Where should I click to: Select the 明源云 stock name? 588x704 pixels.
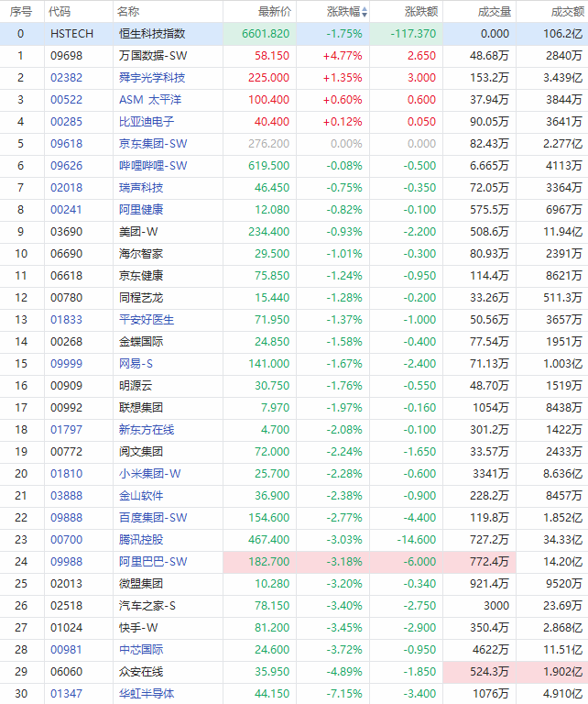pyautogui.click(x=136, y=386)
